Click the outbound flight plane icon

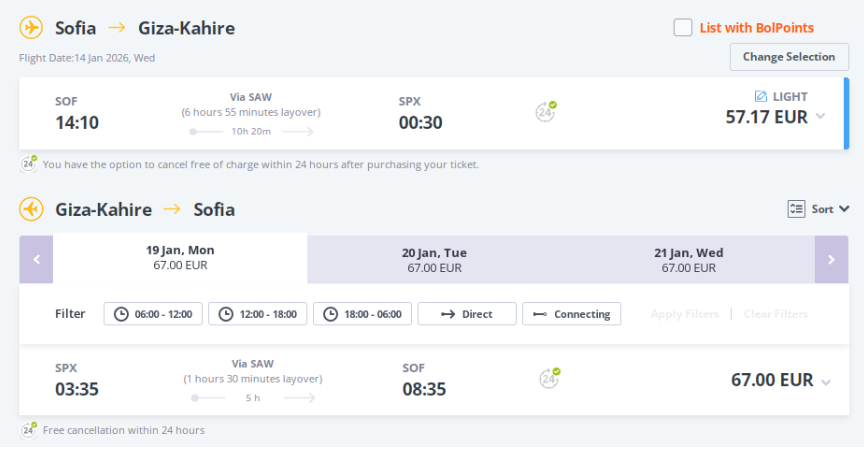31,27
